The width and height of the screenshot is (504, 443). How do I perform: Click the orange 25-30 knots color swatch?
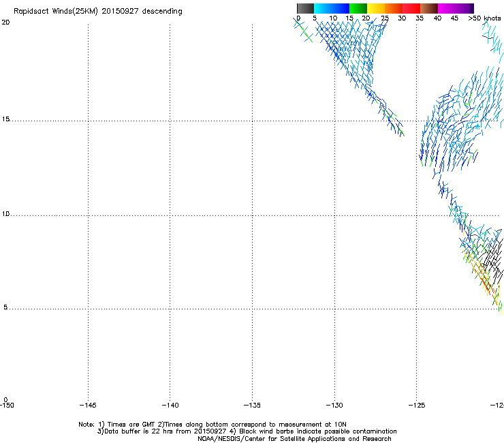tap(394, 8)
